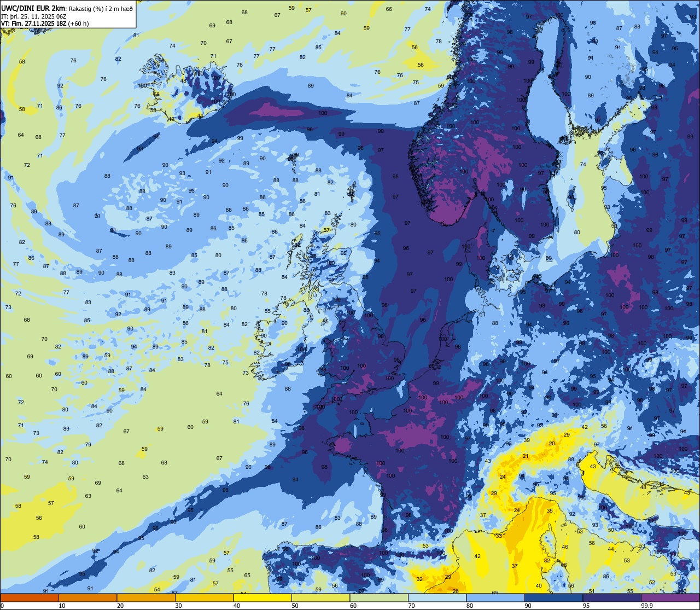Image resolution: width=700 pixels, height=610 pixels.
Task: Select the 95–99.9% navy legend swatch
Action: [x=612, y=598]
